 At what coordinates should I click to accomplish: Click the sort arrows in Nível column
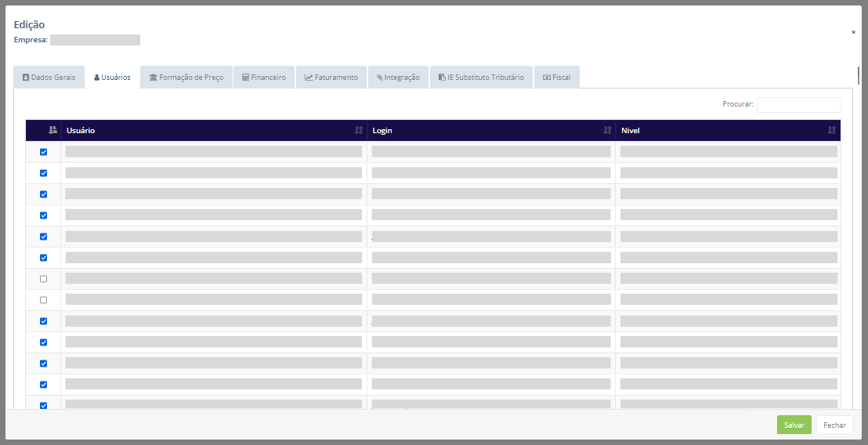pyautogui.click(x=832, y=130)
